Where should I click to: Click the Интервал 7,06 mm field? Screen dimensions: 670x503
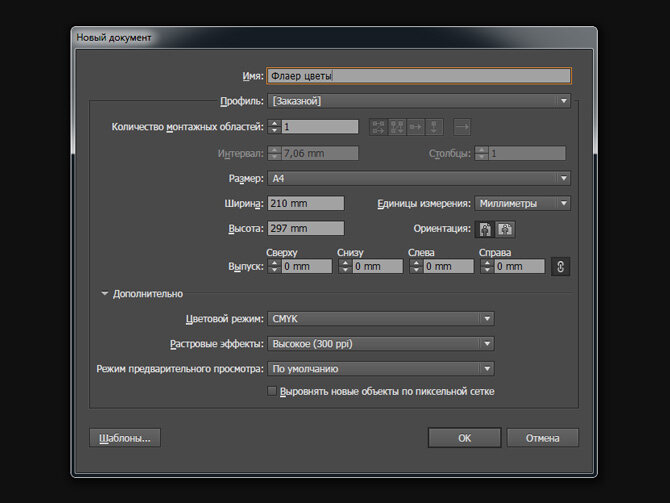pyautogui.click(x=320, y=153)
